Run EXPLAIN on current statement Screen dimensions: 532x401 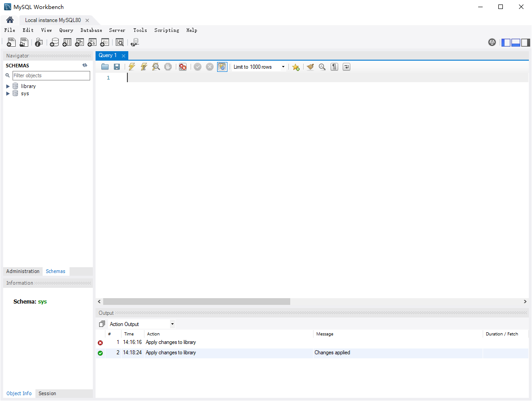156,66
